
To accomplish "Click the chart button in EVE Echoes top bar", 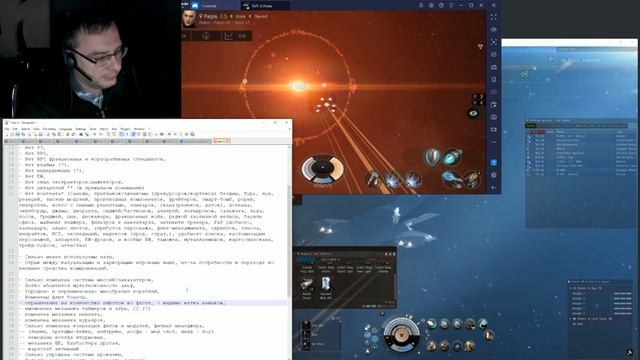I will pos(236,36).
